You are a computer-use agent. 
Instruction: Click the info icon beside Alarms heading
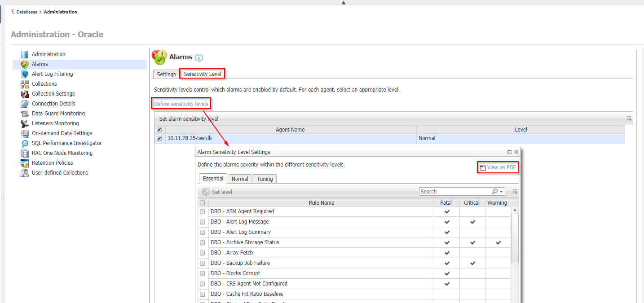(199, 57)
